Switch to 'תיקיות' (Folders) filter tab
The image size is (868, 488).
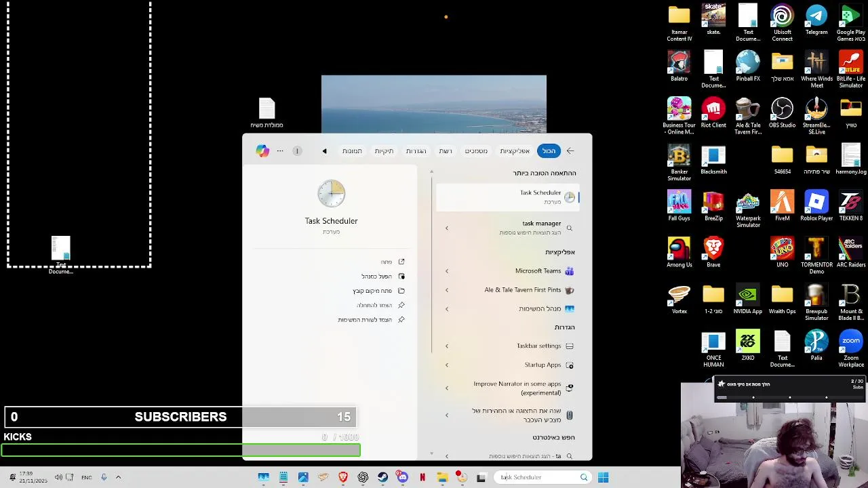384,150
